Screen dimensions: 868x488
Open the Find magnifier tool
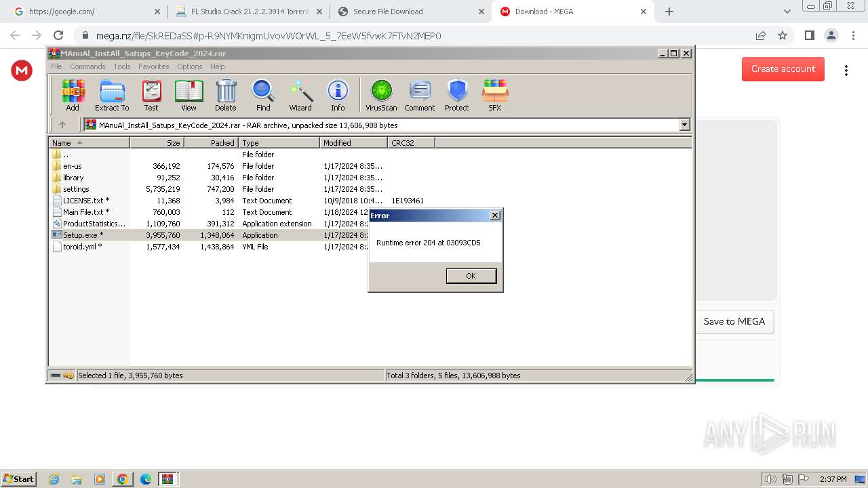tap(263, 95)
